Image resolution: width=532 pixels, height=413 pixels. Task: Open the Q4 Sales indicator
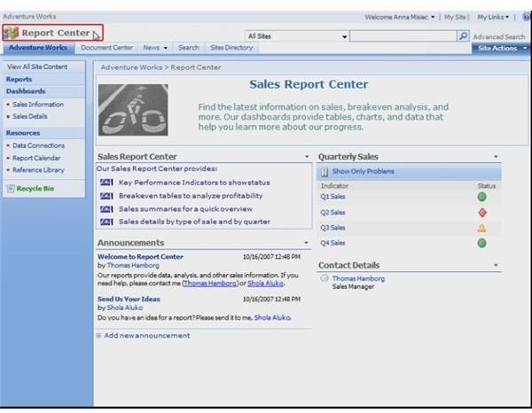pos(332,243)
